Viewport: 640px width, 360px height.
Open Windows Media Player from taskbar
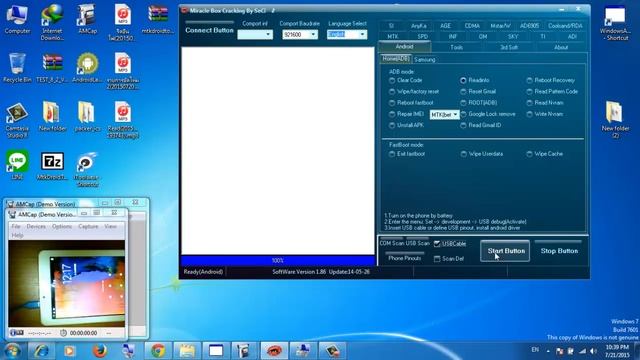point(69,351)
